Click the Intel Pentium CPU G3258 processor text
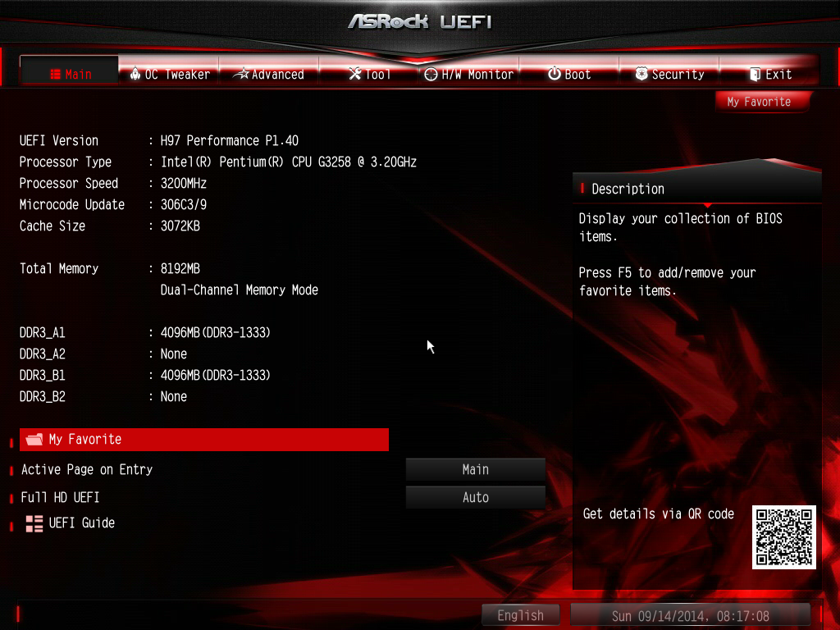The width and height of the screenshot is (840, 630). point(288,162)
